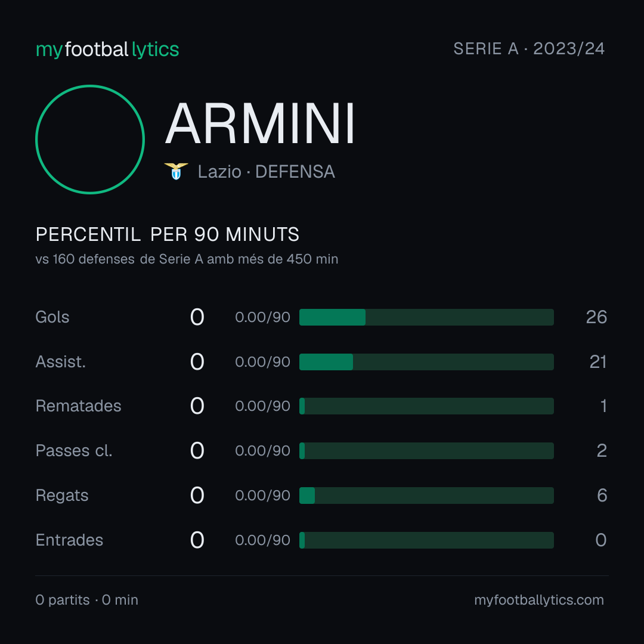Click the Entrades percentile bar

point(426,540)
